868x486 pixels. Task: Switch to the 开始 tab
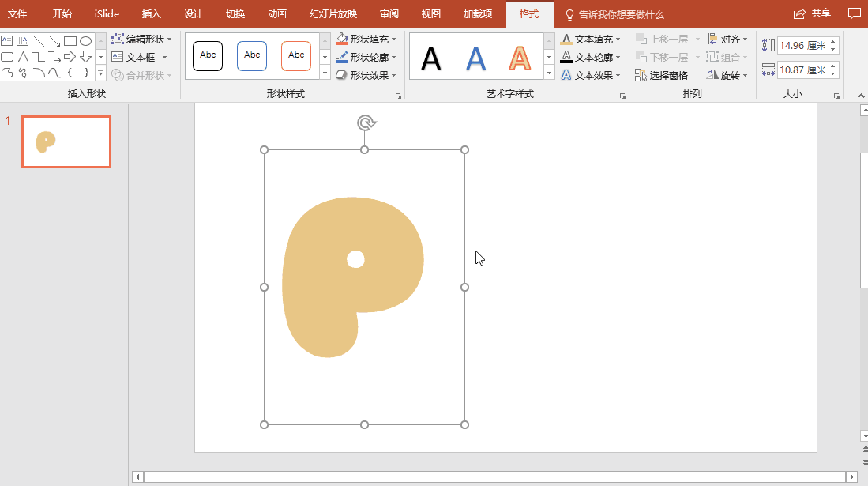pos(62,14)
